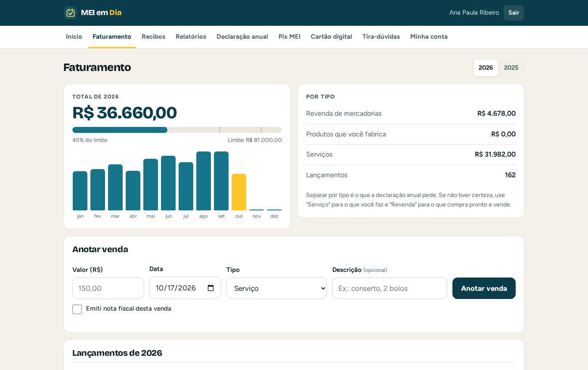Click the Anotar venda button

pyautogui.click(x=484, y=288)
